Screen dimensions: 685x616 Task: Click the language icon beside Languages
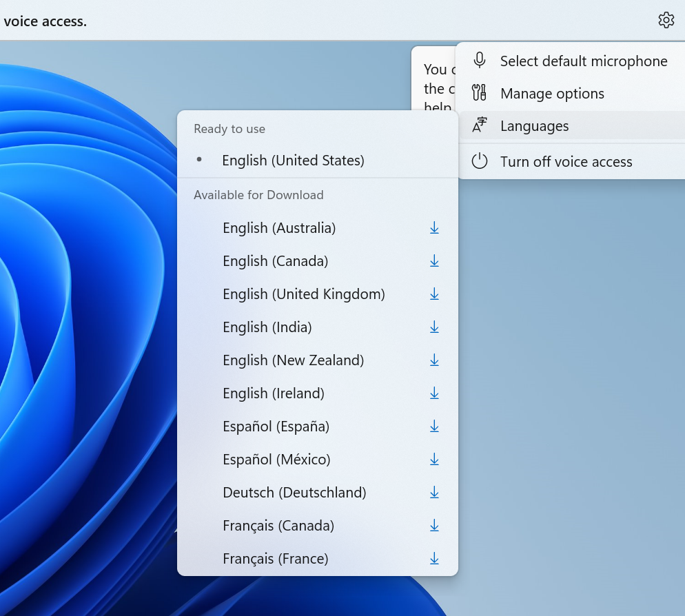(479, 125)
